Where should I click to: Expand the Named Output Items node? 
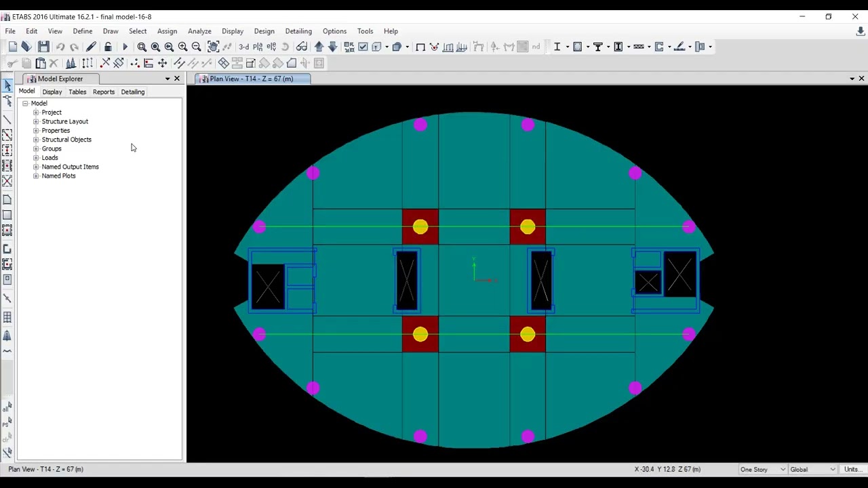pos(36,167)
